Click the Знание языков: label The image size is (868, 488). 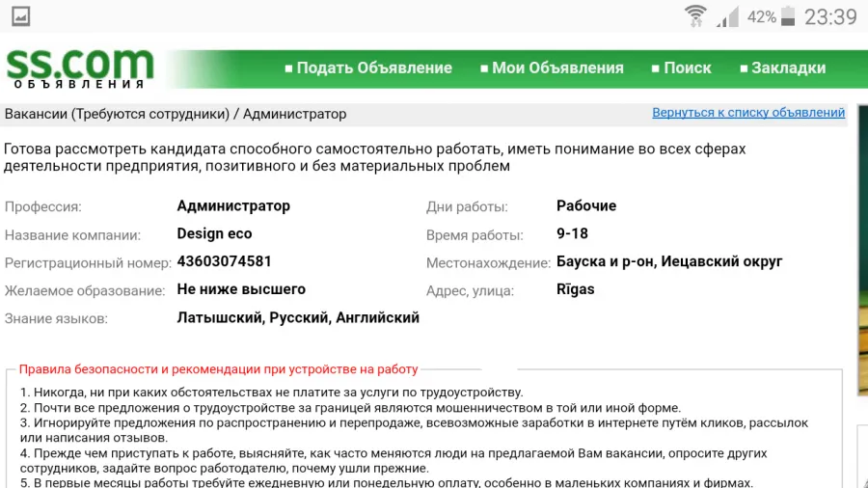(56, 318)
